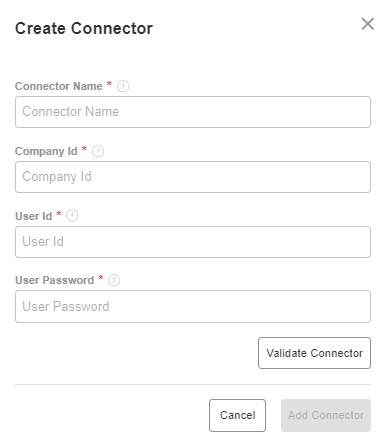Click the Company Id field label
This screenshot has width=386, height=437.
pyautogui.click(x=46, y=151)
